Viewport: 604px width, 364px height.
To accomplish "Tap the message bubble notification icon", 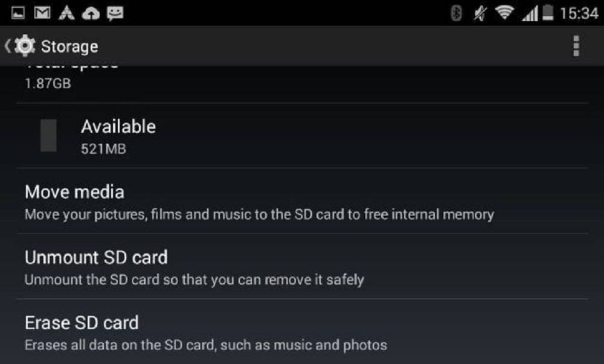I will coord(115,13).
